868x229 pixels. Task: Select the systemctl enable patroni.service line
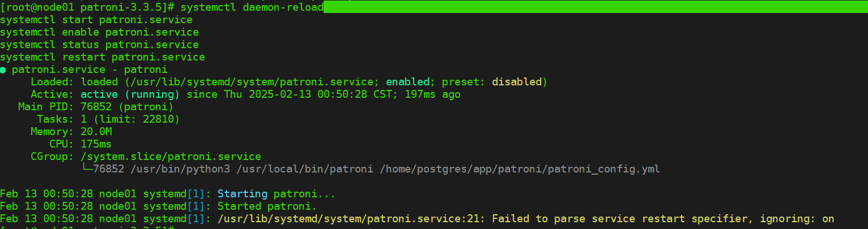99,32
